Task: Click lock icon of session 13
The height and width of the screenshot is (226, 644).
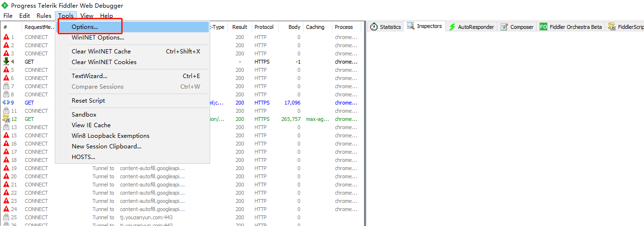Action: click(6, 127)
